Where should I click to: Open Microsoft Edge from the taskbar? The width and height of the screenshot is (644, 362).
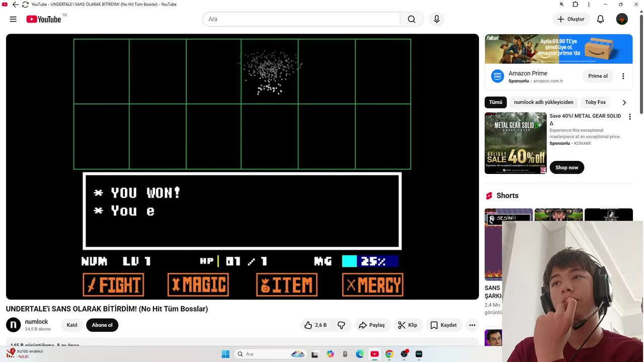pyautogui.click(x=360, y=354)
